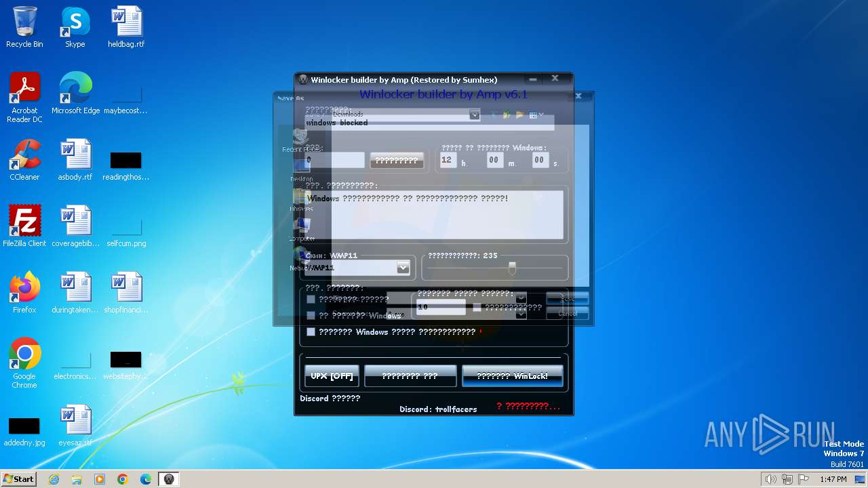This screenshot has width=868, height=488.
Task: Select the eyesaz.rtf desktop file
Action: tap(75, 426)
